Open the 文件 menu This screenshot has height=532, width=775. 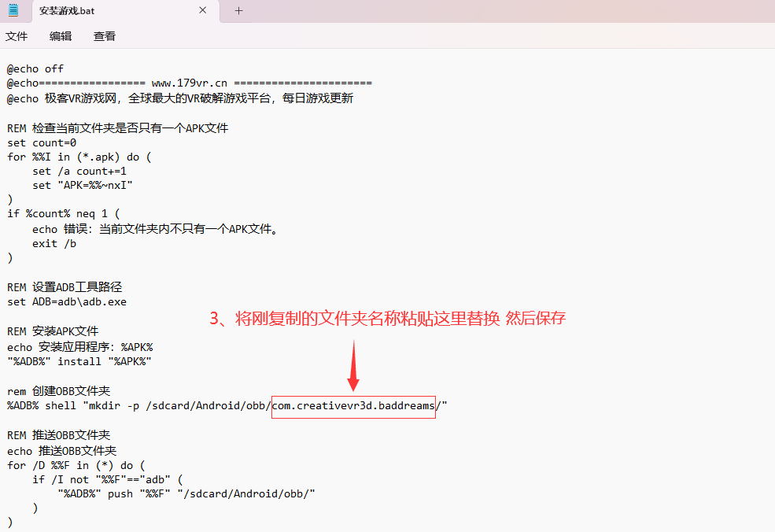[x=17, y=36]
